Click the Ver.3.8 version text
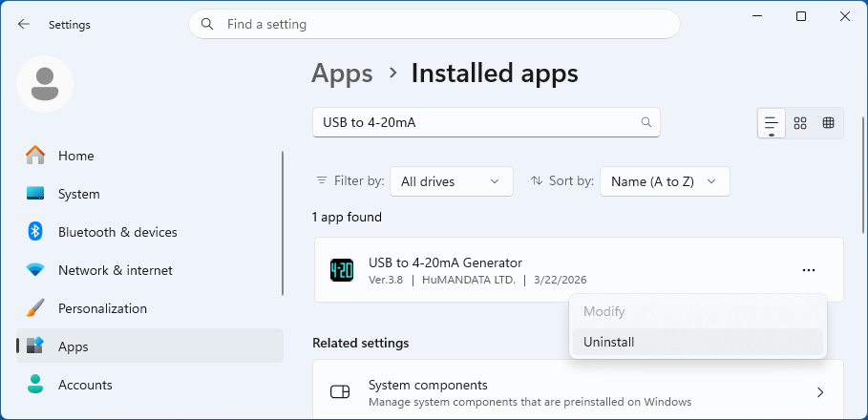The height and width of the screenshot is (420, 868). point(386,280)
